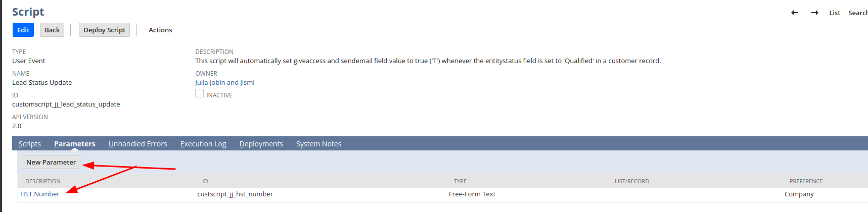Image resolution: width=868 pixels, height=212 pixels.
Task: View the Deployments tab
Action: tap(261, 144)
